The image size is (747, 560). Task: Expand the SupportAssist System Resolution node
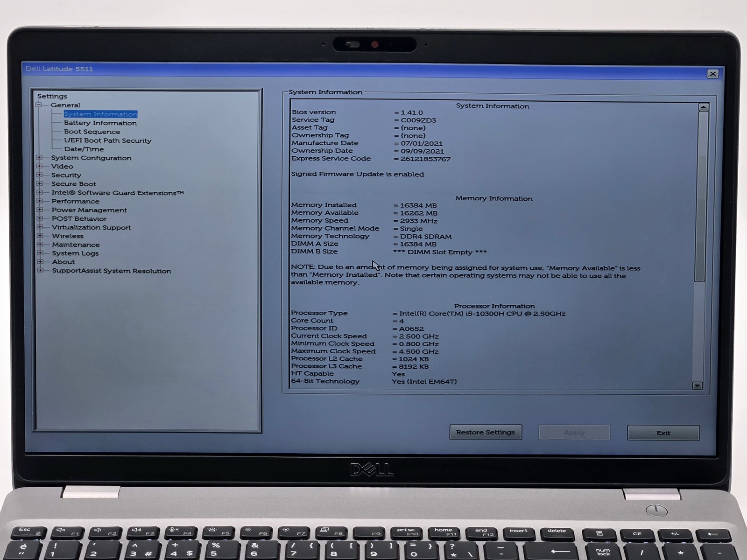(x=40, y=270)
